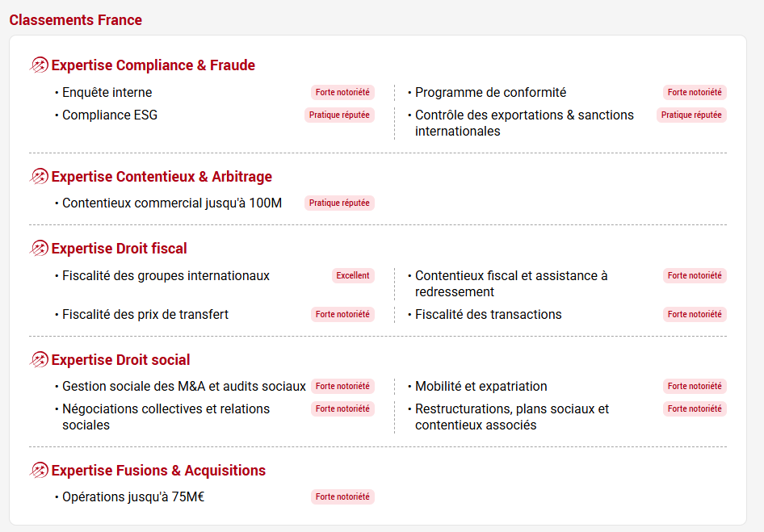Open Programme de conformité entry

490,93
